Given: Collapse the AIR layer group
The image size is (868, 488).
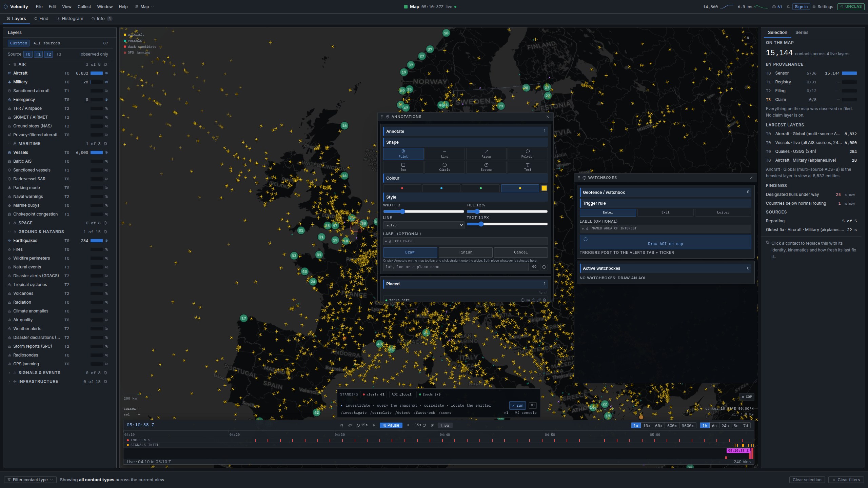Looking at the screenshot, I should 9,64.
